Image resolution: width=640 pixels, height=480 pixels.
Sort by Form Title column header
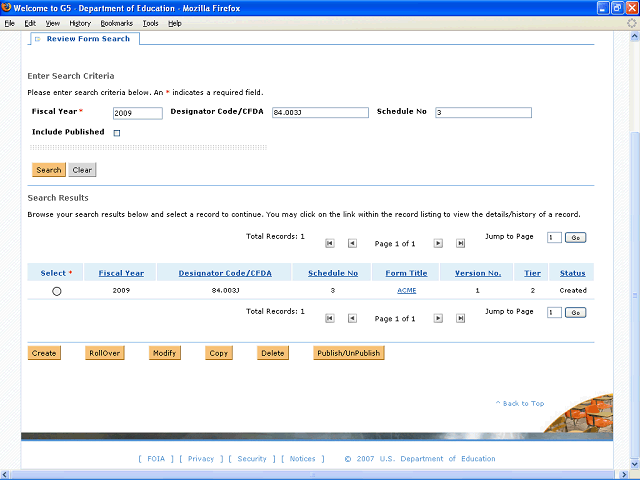[407, 273]
